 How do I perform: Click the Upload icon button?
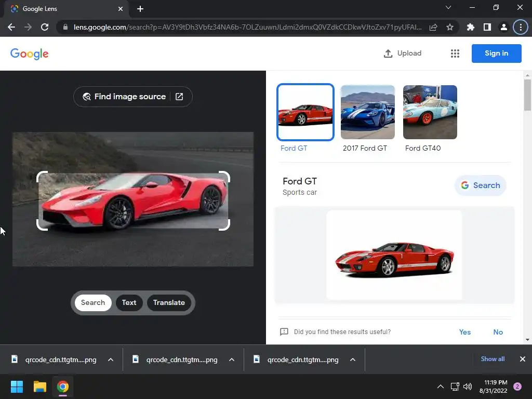pyautogui.click(x=403, y=54)
